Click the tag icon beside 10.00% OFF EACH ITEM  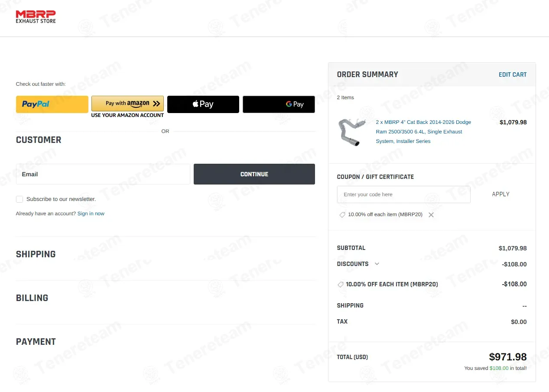[x=341, y=285]
